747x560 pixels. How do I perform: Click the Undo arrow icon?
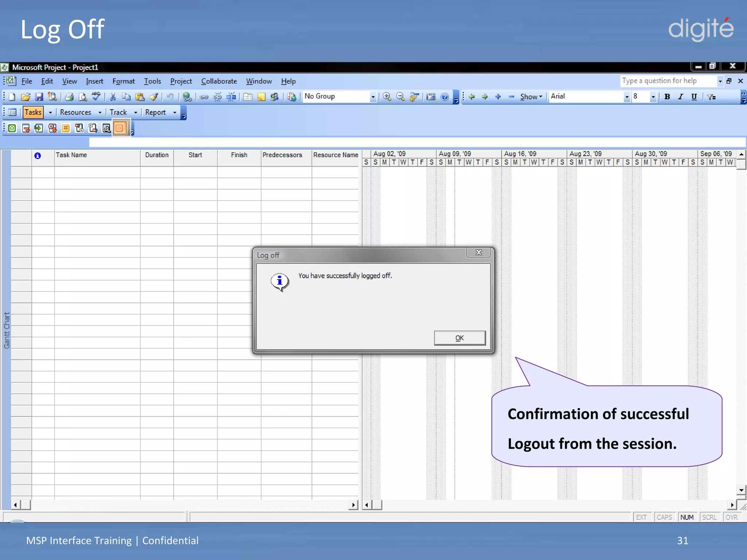170,97
